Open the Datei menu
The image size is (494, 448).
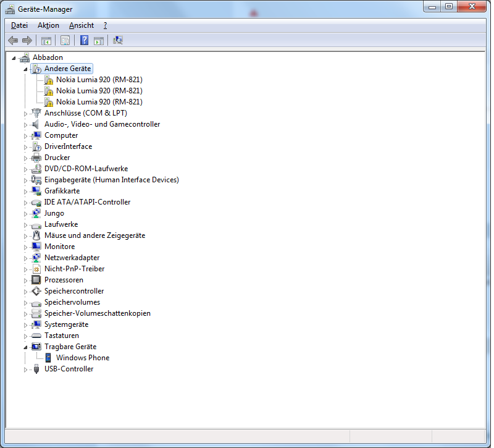coord(19,25)
